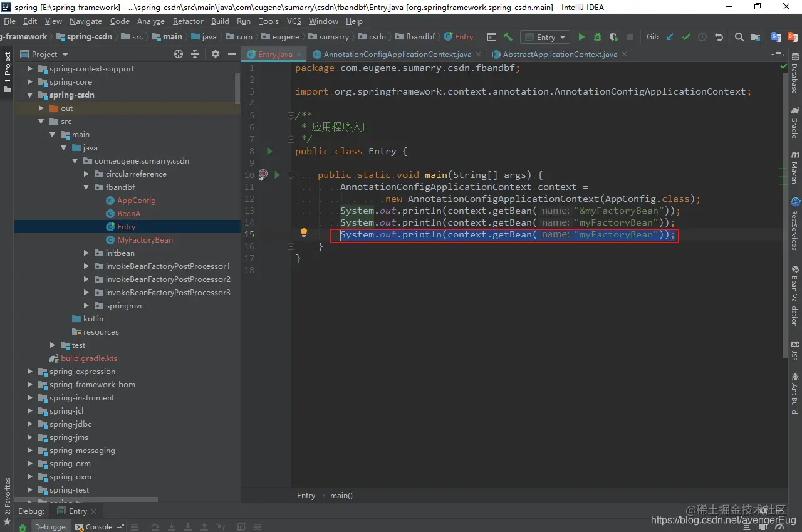Screen dimensions: 802x532
Task: Click the intention lightbulb on line 15
Action: coord(304,232)
